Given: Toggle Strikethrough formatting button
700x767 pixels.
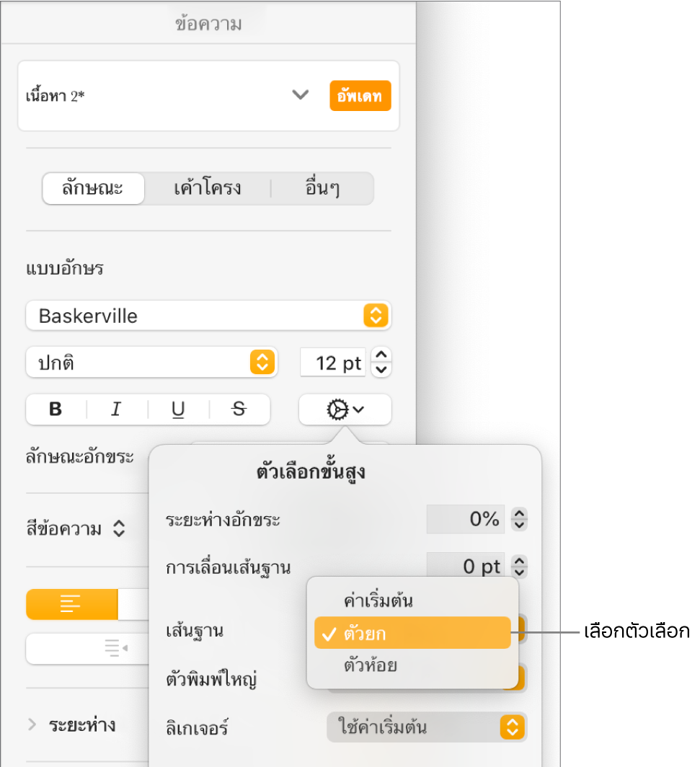Looking at the screenshot, I should (239, 409).
